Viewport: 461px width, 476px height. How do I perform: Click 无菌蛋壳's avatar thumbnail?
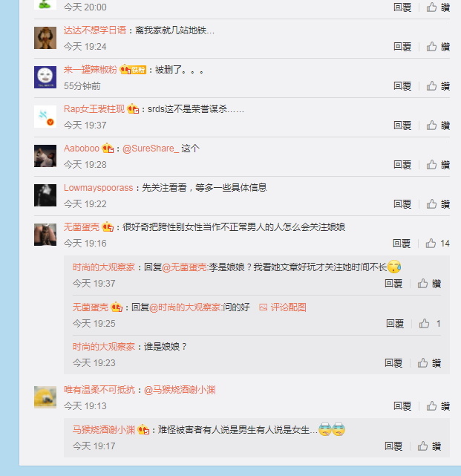tap(45, 235)
